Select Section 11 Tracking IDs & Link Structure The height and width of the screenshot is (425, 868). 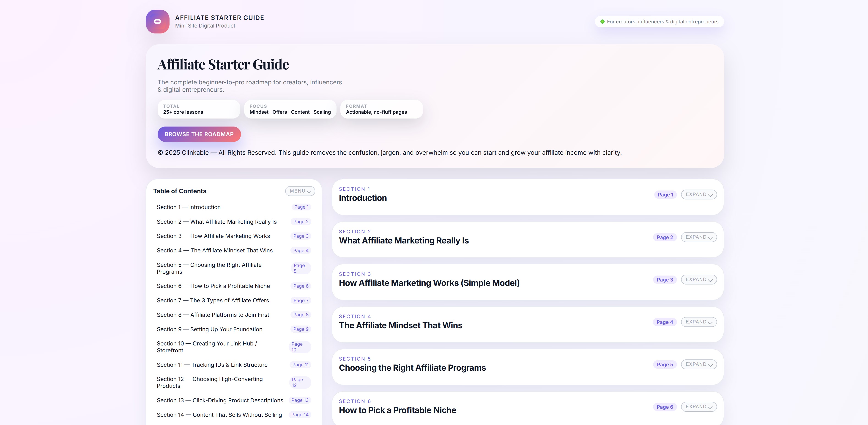point(212,365)
